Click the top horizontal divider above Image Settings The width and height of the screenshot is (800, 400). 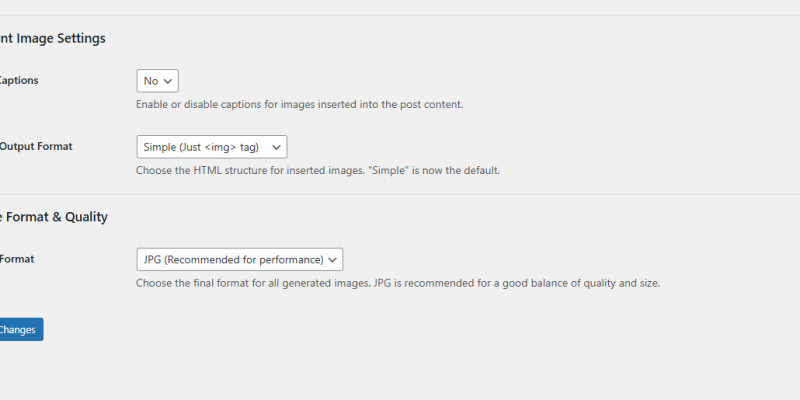pos(400,15)
